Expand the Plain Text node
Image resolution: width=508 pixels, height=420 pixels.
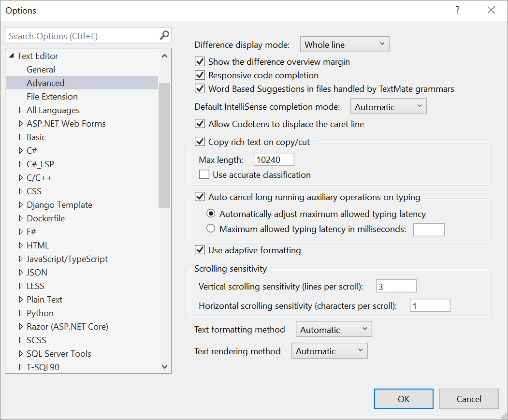click(x=21, y=300)
